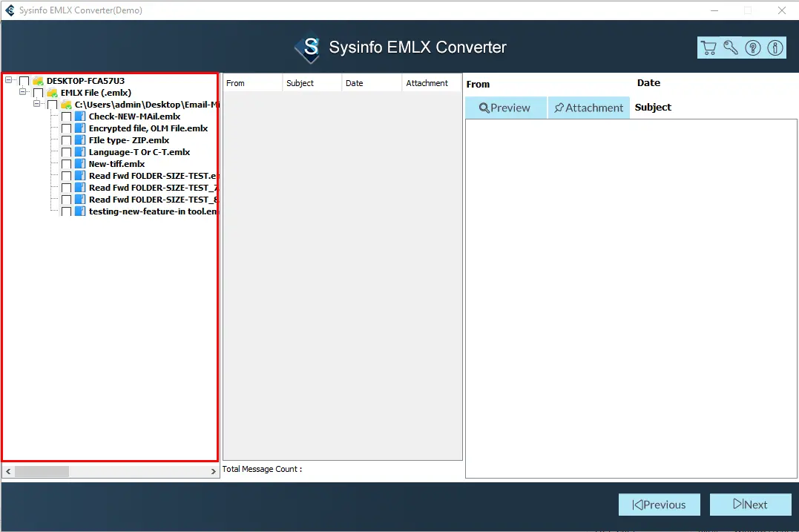
Task: Click the C:\Users\admin folder icon
Action: tap(66, 105)
